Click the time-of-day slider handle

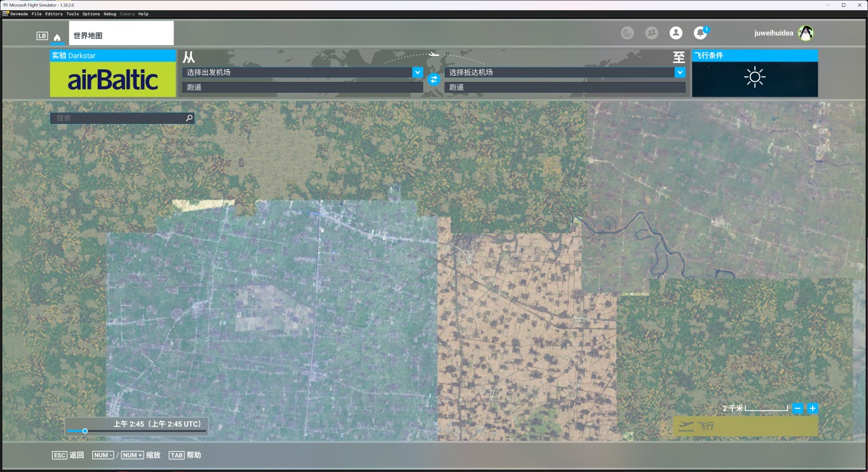click(85, 431)
